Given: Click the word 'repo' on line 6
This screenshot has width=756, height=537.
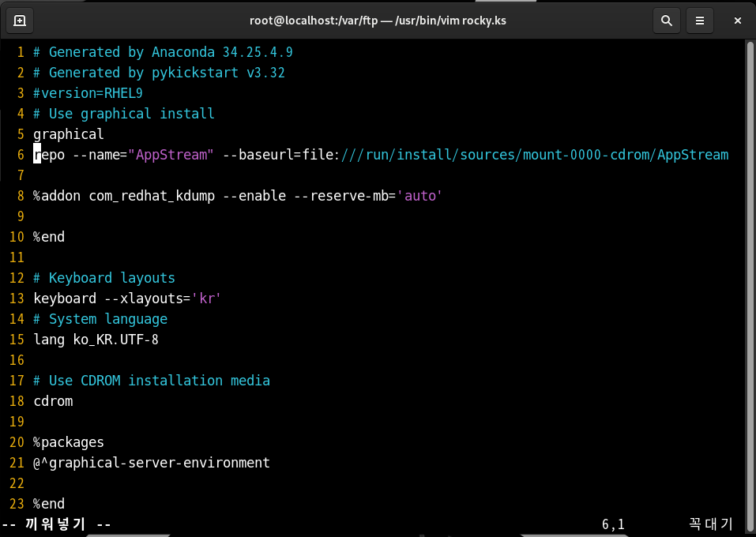Looking at the screenshot, I should tap(49, 156).
